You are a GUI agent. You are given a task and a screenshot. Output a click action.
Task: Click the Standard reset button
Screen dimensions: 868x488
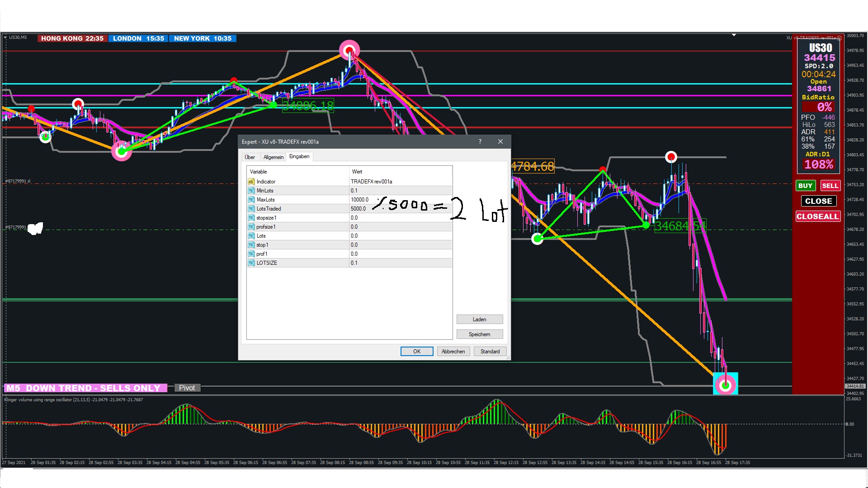tap(490, 352)
